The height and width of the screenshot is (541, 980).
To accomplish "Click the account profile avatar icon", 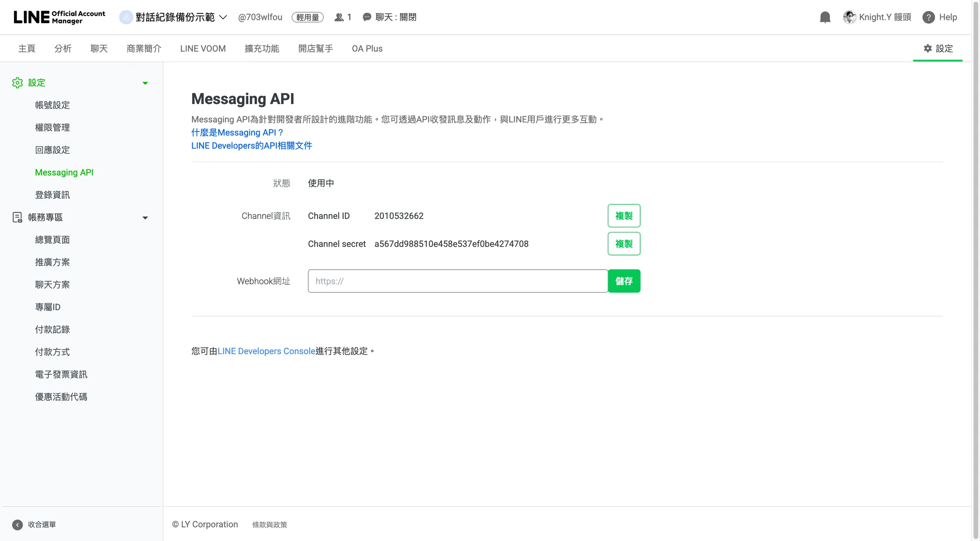I will (126, 17).
